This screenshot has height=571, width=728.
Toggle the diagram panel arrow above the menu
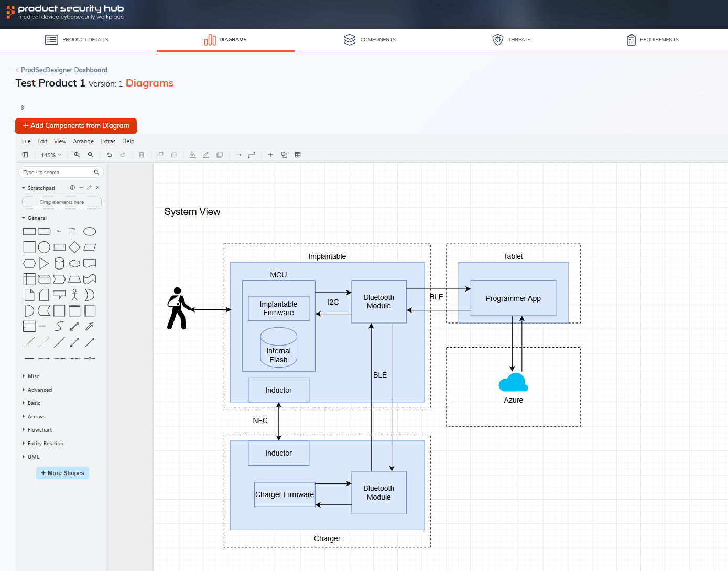23,107
